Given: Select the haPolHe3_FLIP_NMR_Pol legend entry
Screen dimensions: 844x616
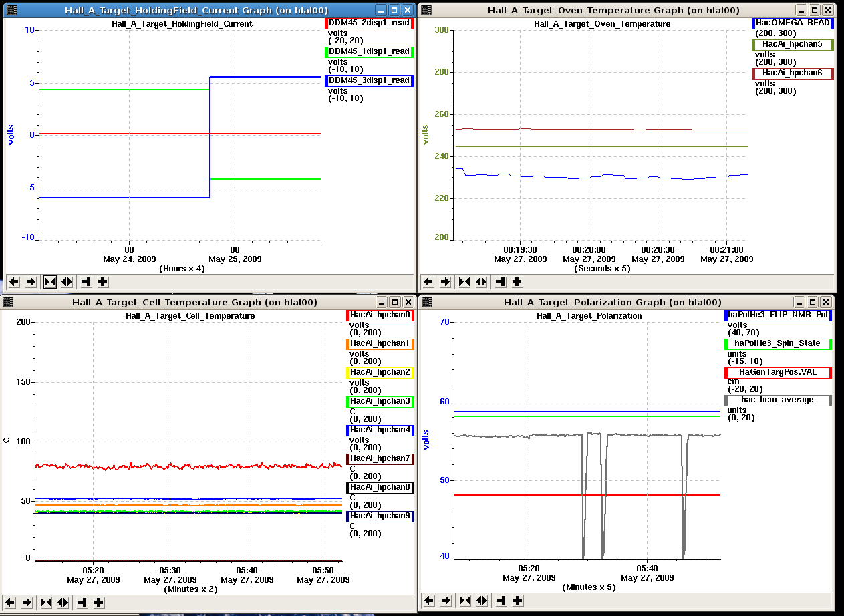Looking at the screenshot, I should [x=779, y=315].
